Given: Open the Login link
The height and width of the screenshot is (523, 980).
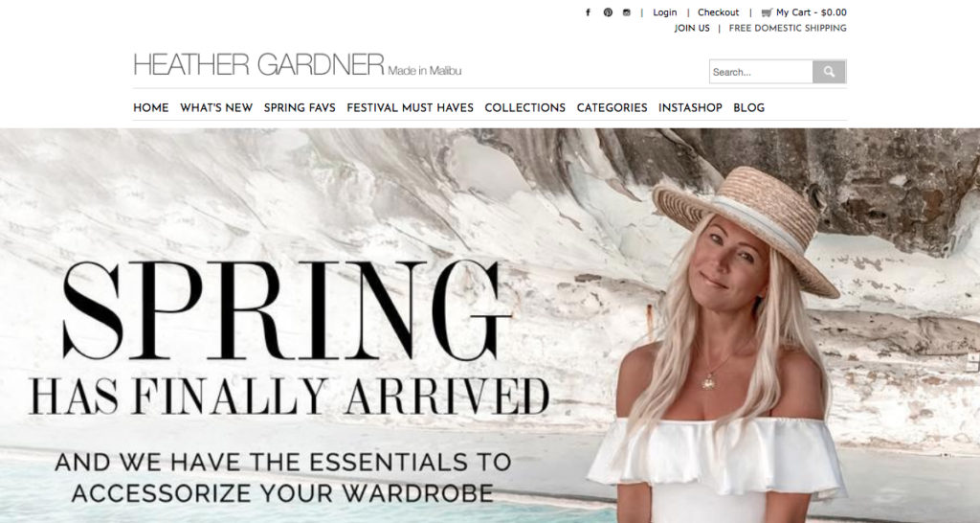Looking at the screenshot, I should 664,12.
